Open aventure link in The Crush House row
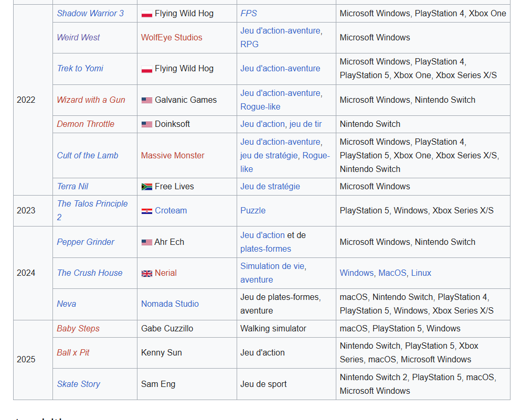521x420 pixels. (x=257, y=280)
